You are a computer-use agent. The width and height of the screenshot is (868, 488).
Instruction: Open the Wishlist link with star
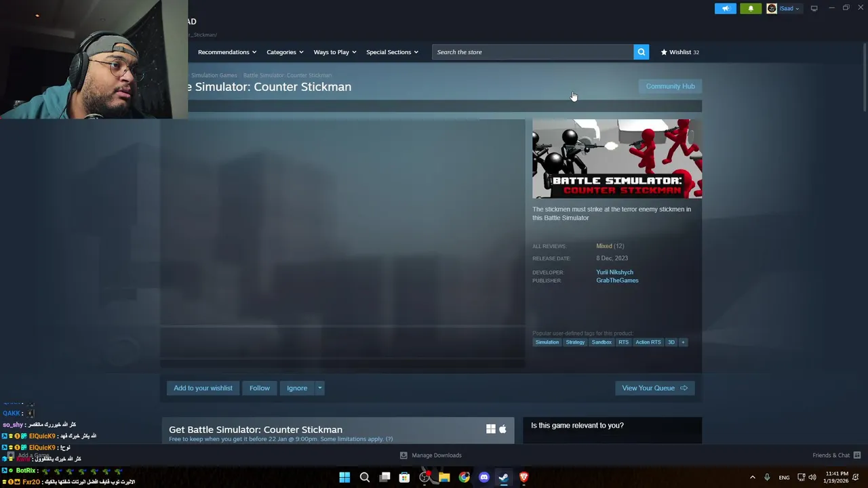[x=680, y=52]
